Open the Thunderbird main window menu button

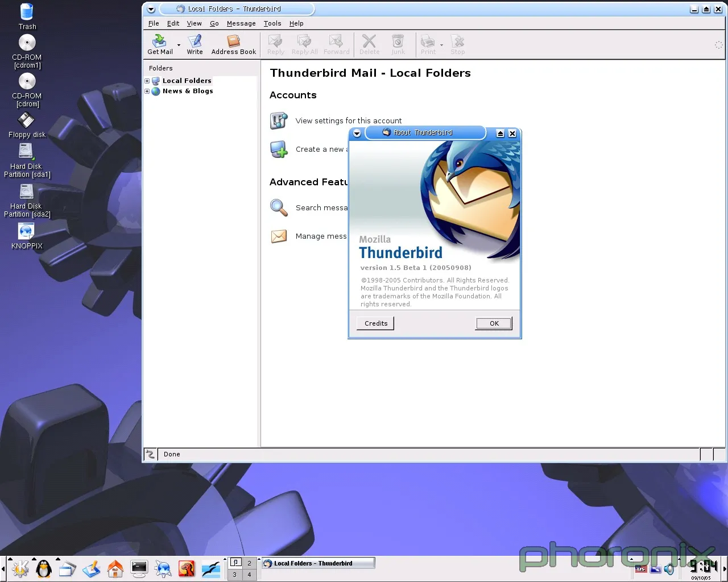point(151,9)
